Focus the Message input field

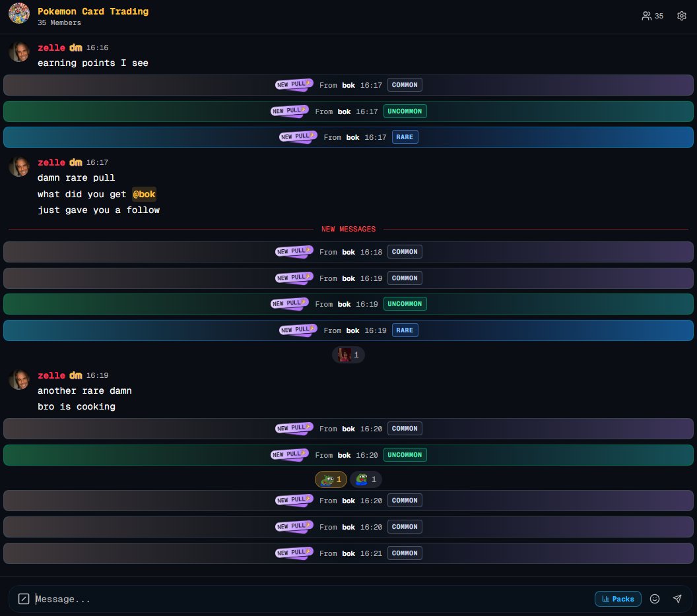click(x=311, y=599)
